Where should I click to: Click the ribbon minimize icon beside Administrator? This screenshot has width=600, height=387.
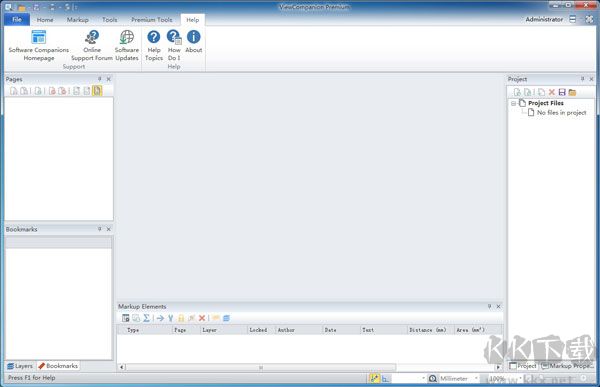tap(572, 19)
